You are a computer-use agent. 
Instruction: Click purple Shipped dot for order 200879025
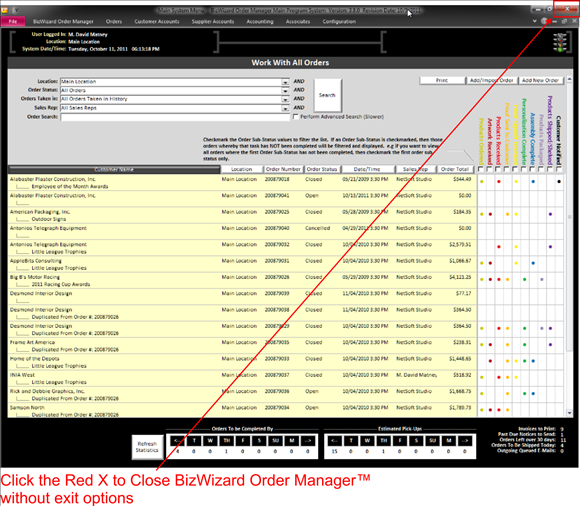pos(550,214)
